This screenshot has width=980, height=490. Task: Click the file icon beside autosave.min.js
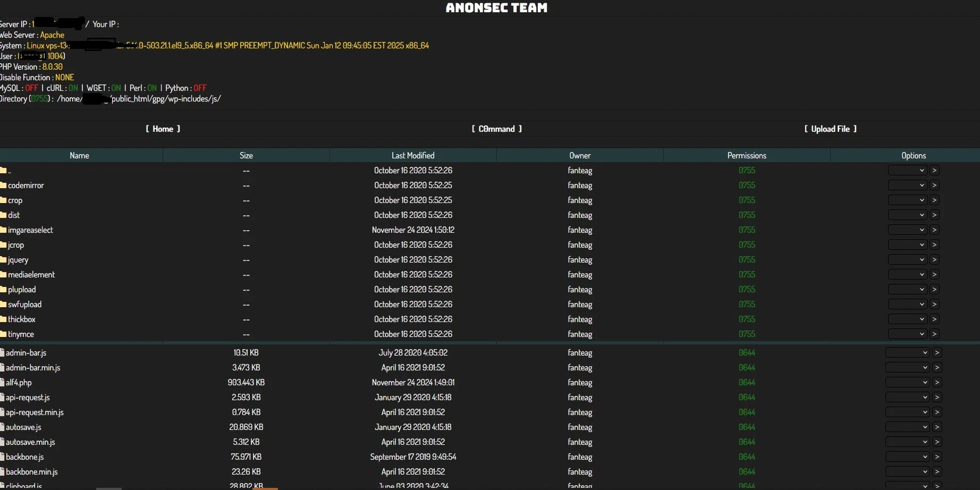[3, 442]
